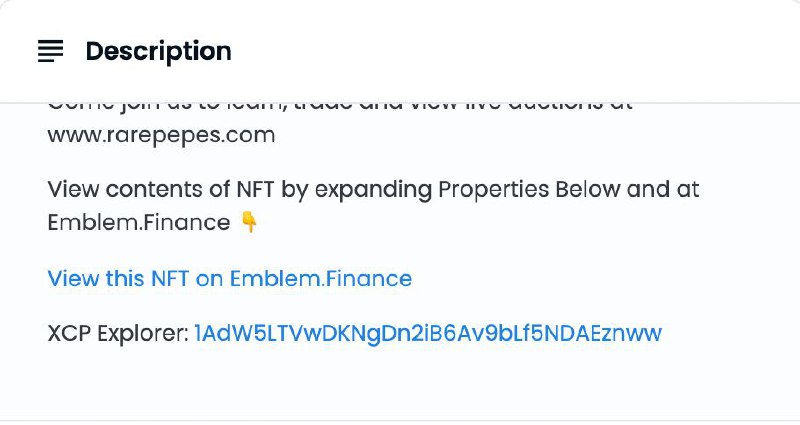
Task: Click the Emblem.Finance portion of the blue link
Action: point(320,279)
